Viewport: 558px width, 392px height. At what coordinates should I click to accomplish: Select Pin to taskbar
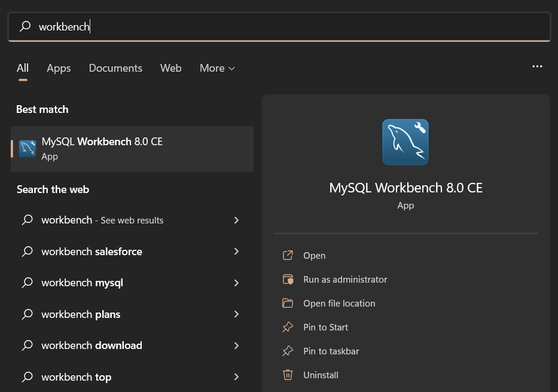coord(331,351)
